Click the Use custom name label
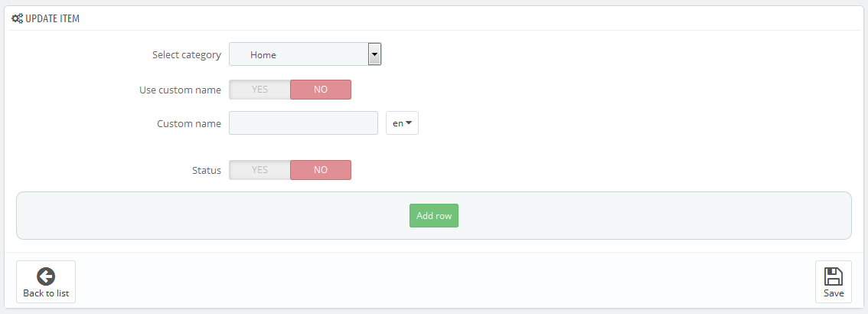868x314 pixels. click(x=181, y=90)
